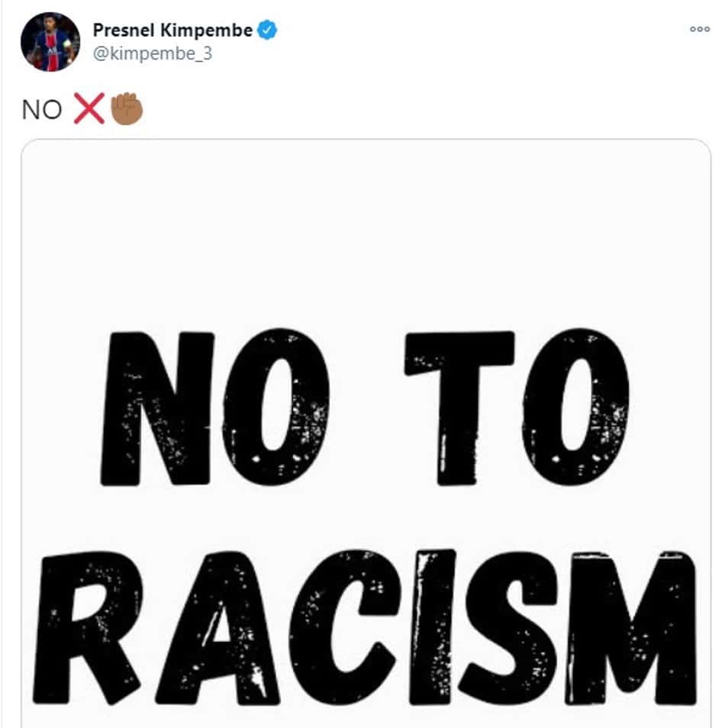This screenshot has width=725, height=728.
Task: Click the letter M in RACISM
Action: [x=632, y=629]
